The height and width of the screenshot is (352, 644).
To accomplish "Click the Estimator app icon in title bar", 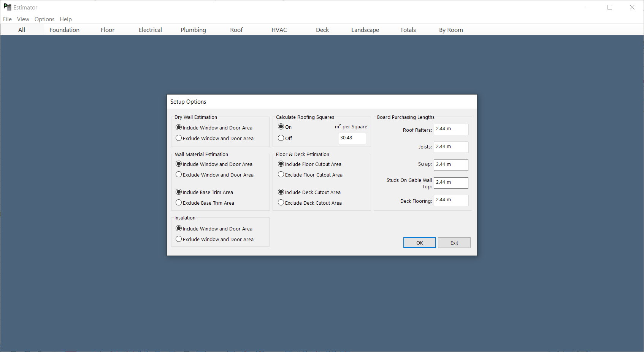I will [7, 7].
